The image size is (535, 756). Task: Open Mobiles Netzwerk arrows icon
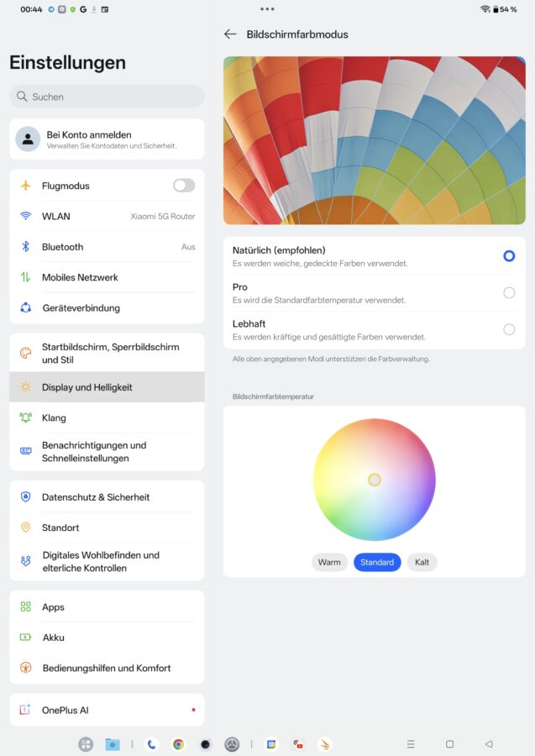pos(25,277)
